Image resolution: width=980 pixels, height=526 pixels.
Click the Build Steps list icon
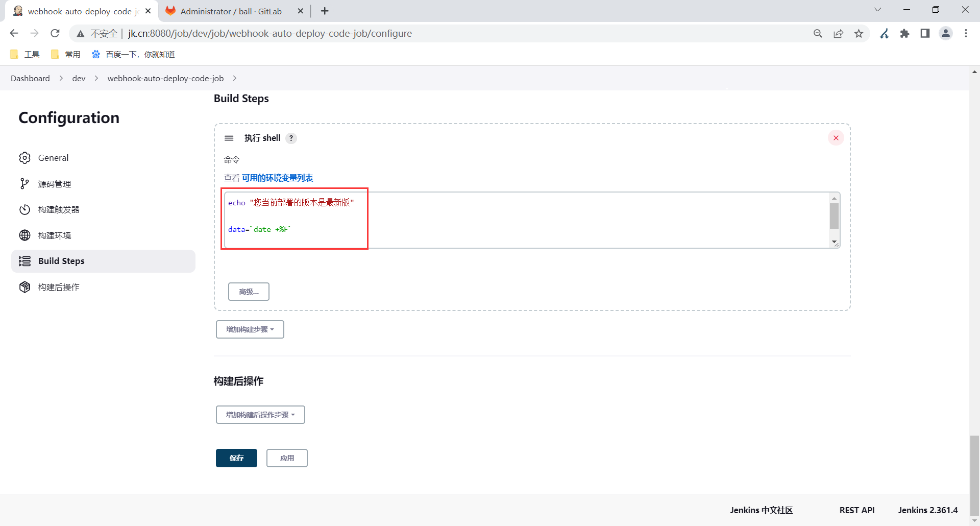click(x=24, y=261)
